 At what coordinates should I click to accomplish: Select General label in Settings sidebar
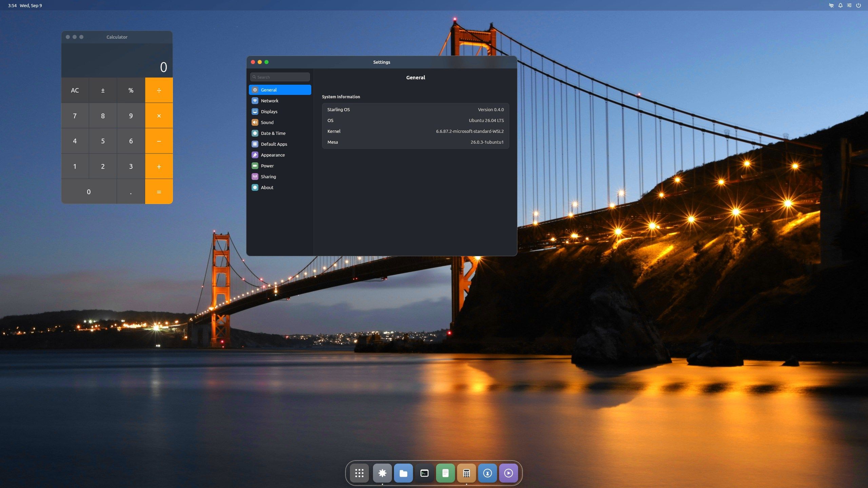point(269,90)
